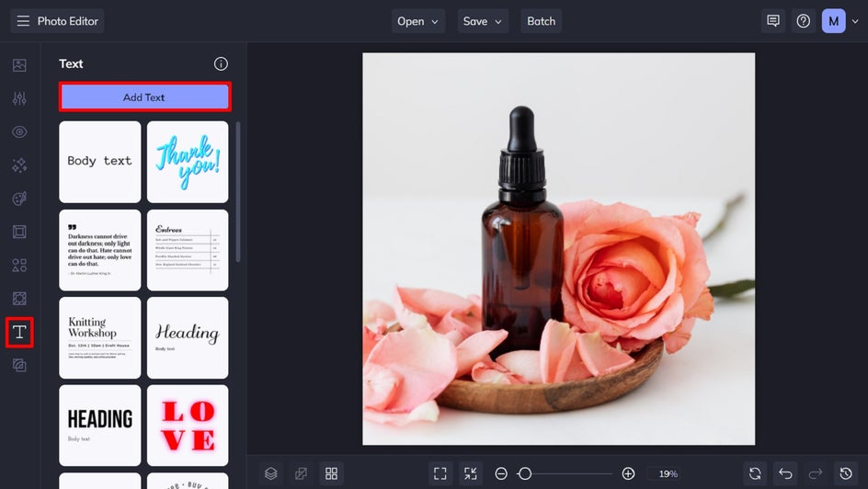The image size is (868, 489).
Task: Open the M account avatar
Action: (x=833, y=21)
